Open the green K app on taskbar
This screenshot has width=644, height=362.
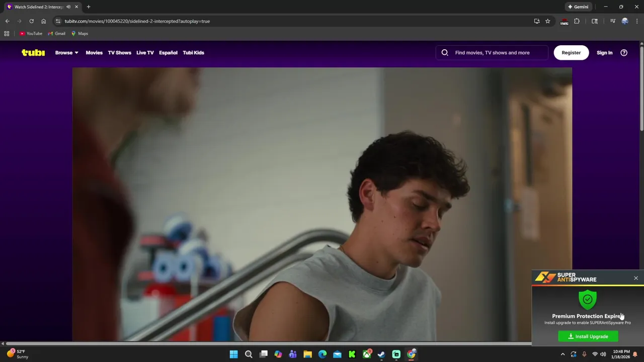tap(352, 354)
